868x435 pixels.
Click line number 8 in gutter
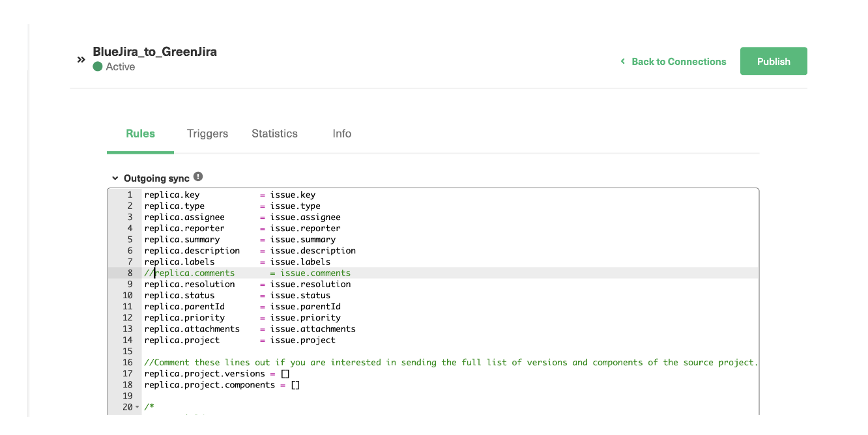[x=130, y=273]
